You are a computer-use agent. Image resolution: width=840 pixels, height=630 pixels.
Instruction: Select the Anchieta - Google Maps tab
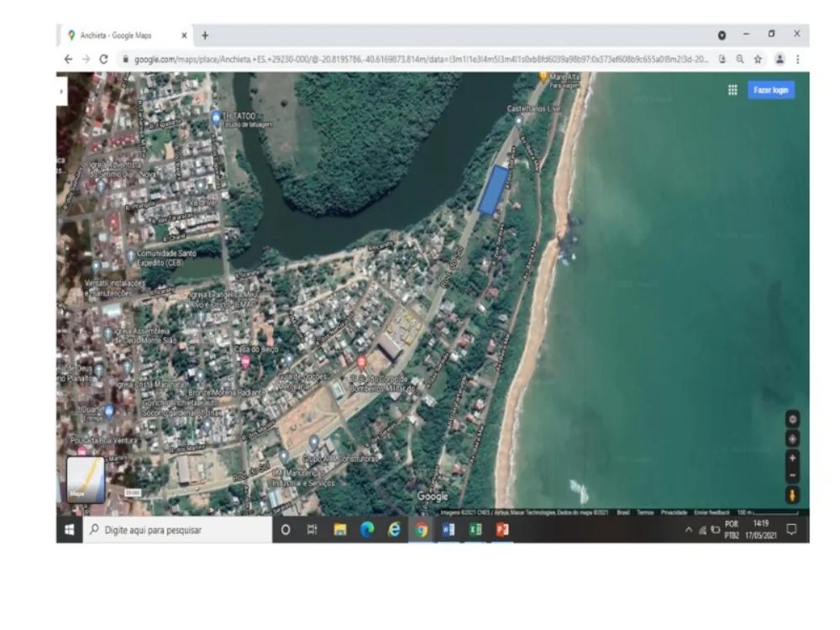coord(124,35)
